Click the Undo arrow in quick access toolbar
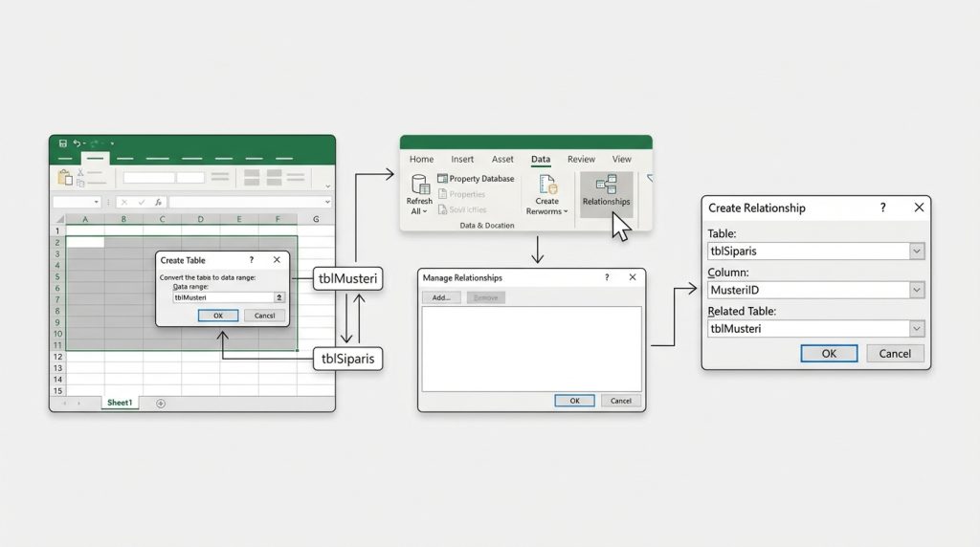 77,143
